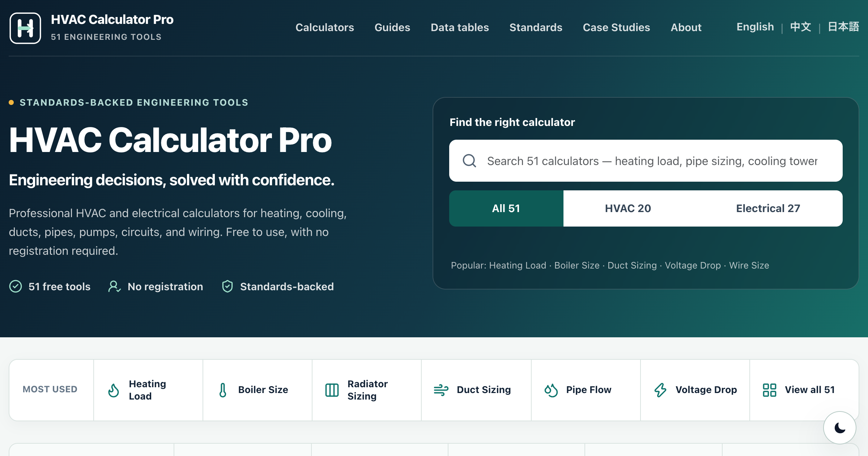Click the flame icon for Heating Load
Image resolution: width=868 pixels, height=456 pixels.
[x=114, y=390]
